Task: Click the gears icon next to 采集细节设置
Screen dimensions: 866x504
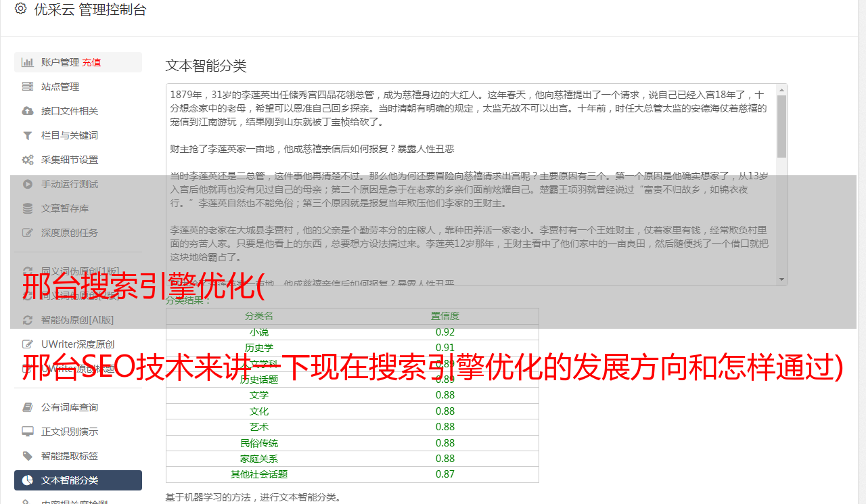Action: (28, 160)
